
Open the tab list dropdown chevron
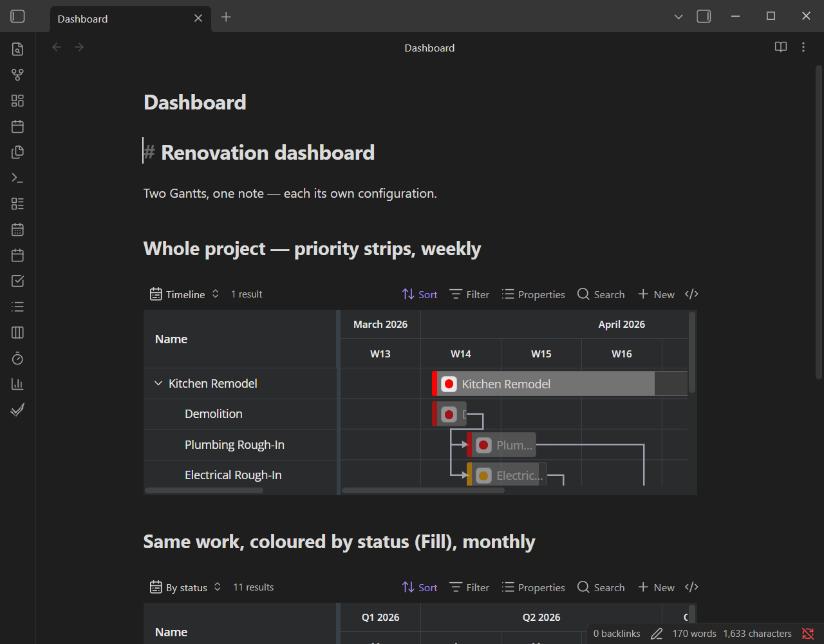coord(679,17)
